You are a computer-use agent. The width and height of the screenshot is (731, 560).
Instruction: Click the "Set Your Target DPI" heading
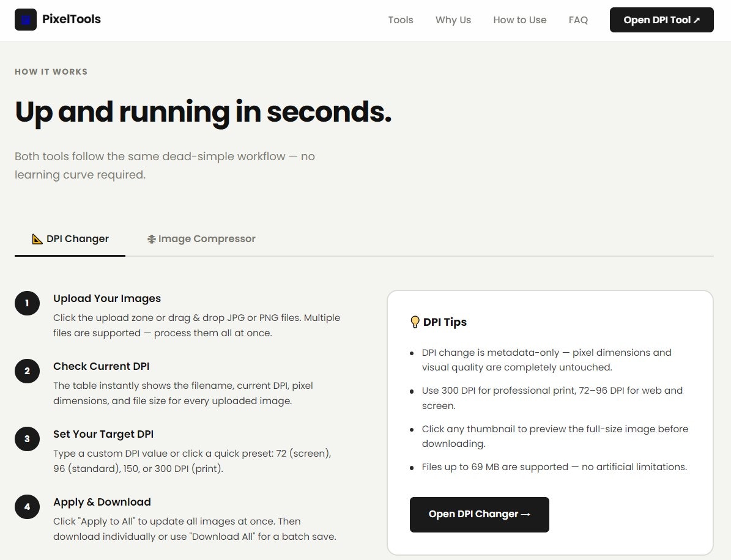103,434
